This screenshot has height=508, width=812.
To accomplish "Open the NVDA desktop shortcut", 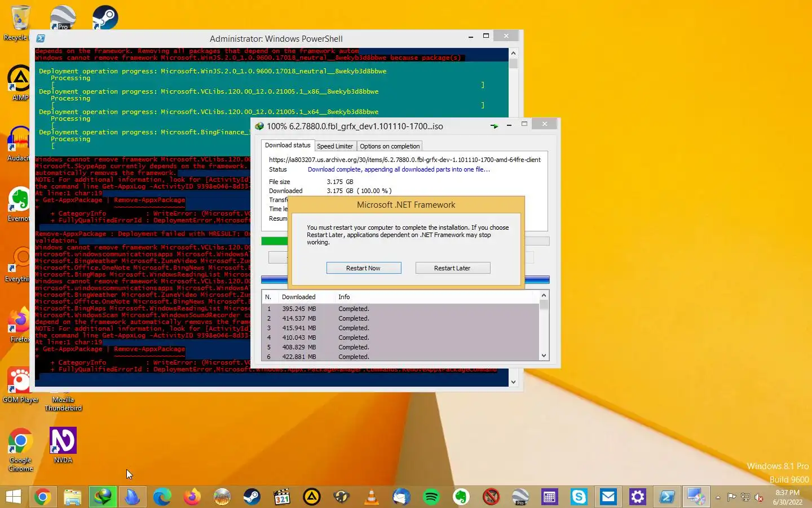I will pyautogui.click(x=63, y=445).
